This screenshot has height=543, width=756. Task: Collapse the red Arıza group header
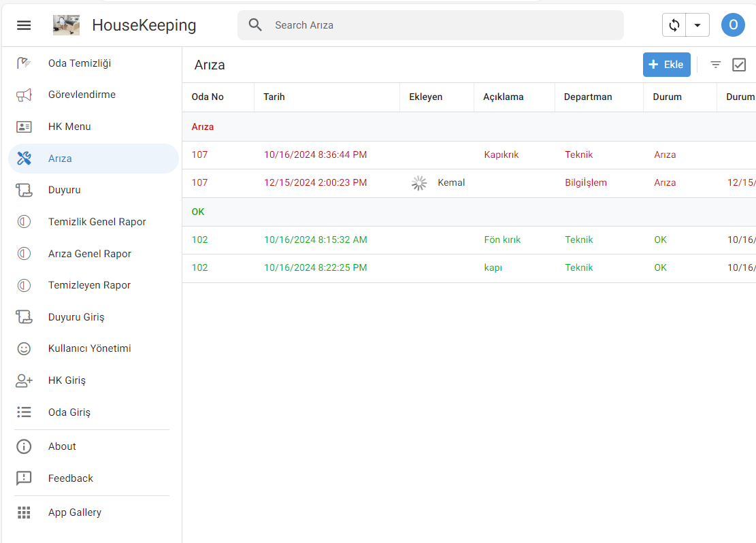pyautogui.click(x=469, y=127)
